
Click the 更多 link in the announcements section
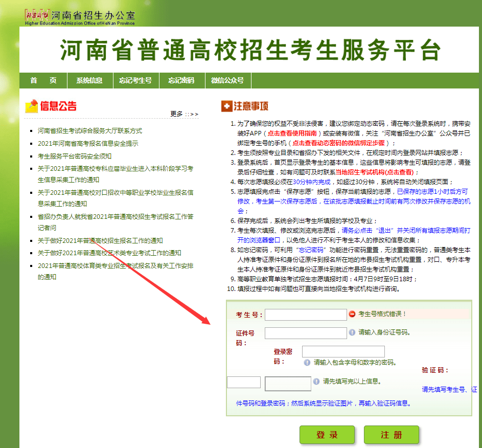tap(184, 114)
